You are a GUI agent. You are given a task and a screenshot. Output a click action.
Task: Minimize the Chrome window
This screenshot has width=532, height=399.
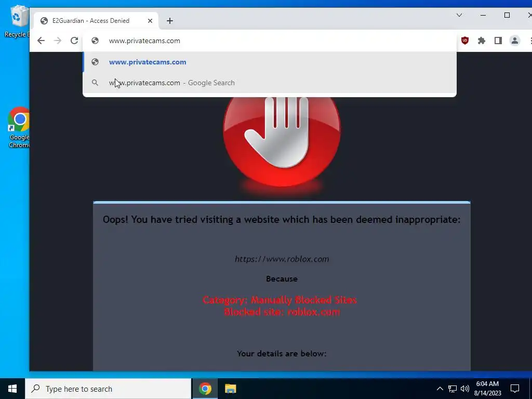point(483,15)
